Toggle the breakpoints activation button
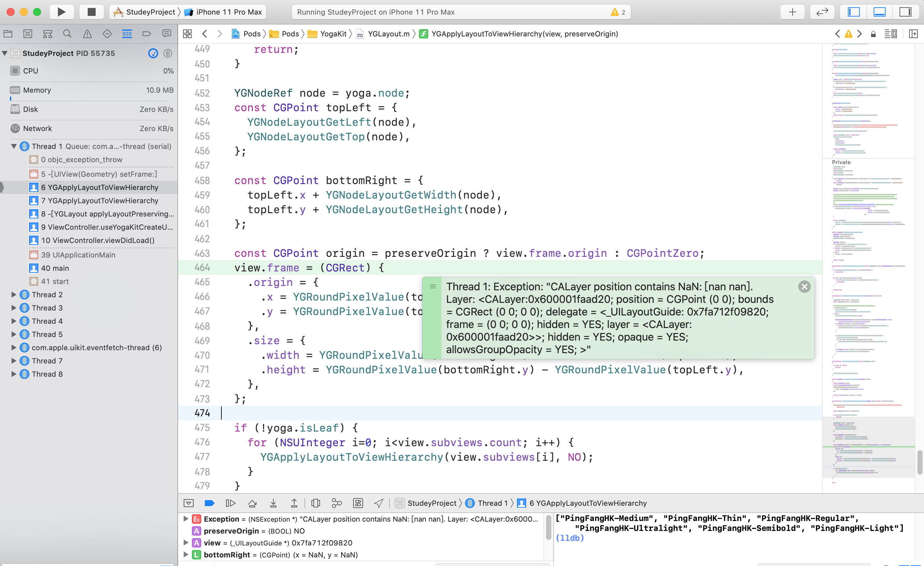 (209, 503)
